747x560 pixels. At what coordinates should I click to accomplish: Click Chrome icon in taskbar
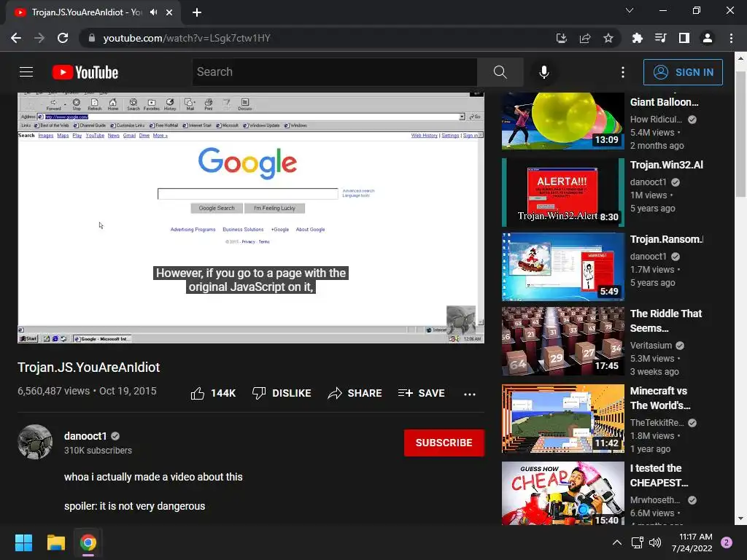tap(88, 542)
